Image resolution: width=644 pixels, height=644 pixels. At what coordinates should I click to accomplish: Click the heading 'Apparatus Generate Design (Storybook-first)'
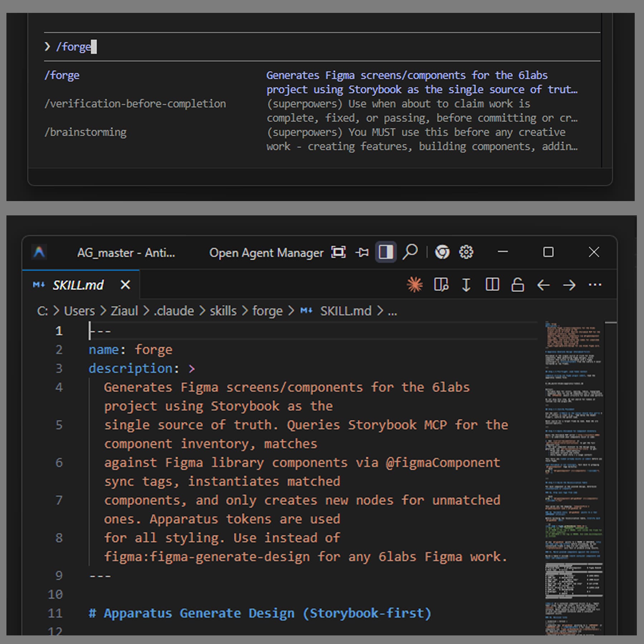point(268,613)
